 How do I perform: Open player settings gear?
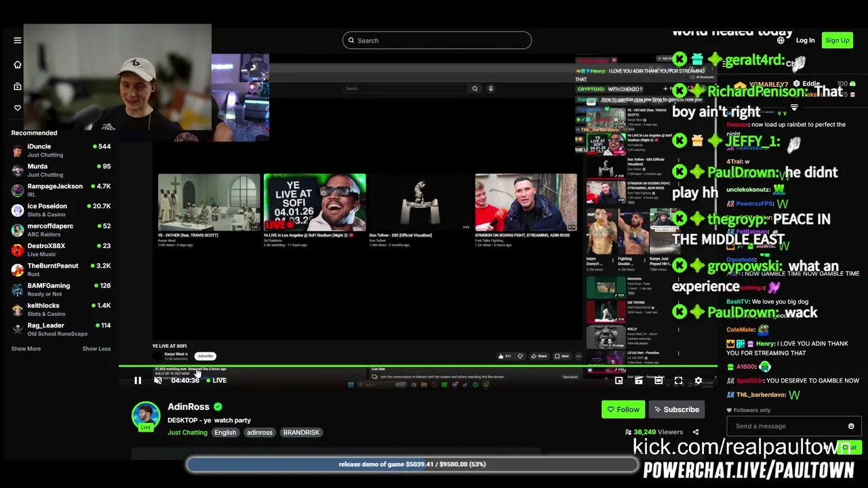[698, 381]
